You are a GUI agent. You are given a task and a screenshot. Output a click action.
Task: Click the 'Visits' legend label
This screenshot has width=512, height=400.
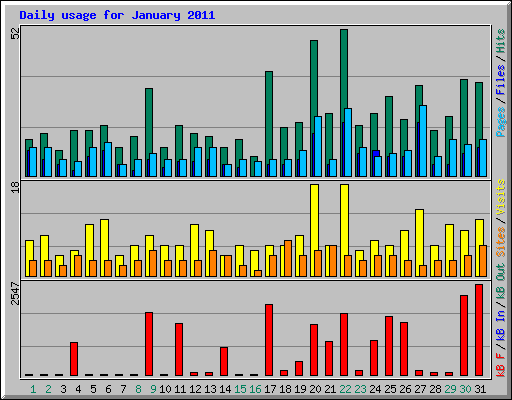pyautogui.click(x=500, y=197)
